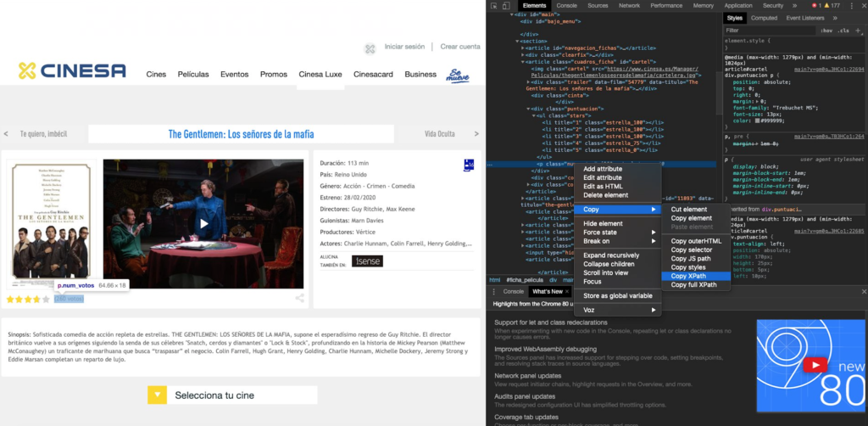This screenshot has width=868, height=426.
Task: Collapse the section node in DOM tree
Action: tap(516, 42)
